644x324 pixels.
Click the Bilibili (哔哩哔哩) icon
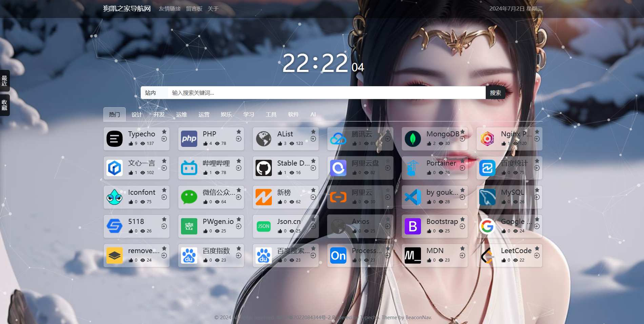(189, 168)
